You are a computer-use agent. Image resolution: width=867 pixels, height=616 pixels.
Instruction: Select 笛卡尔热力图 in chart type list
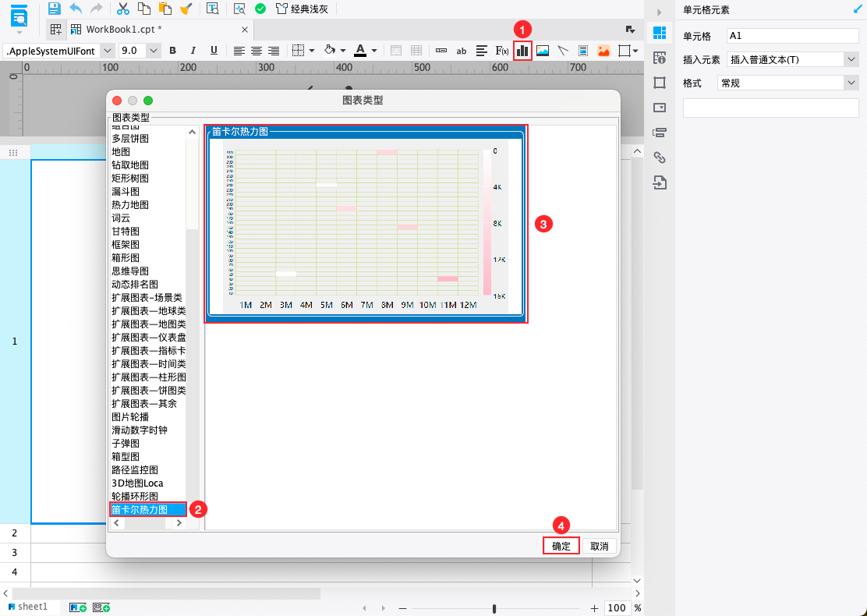click(x=148, y=509)
